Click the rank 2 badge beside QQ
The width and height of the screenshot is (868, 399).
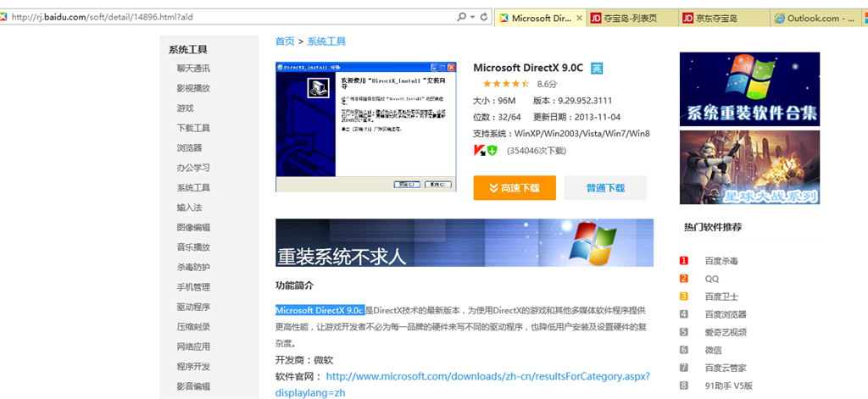click(684, 279)
